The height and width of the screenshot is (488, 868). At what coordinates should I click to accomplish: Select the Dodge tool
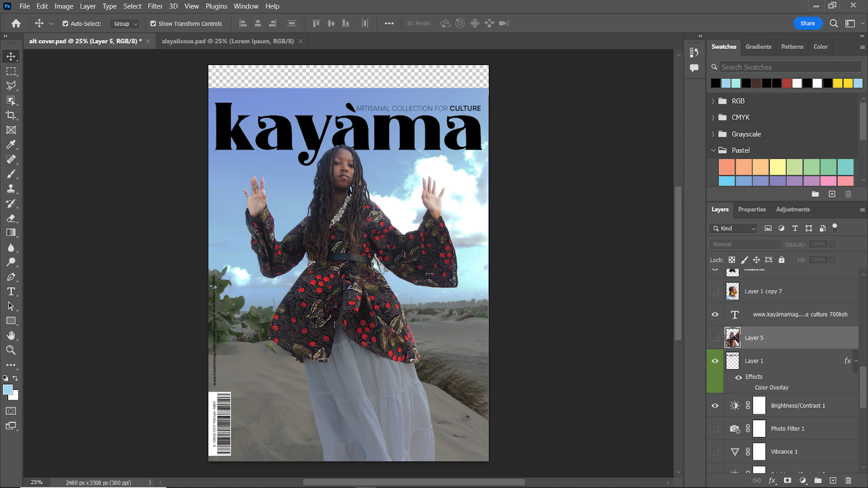point(11,262)
